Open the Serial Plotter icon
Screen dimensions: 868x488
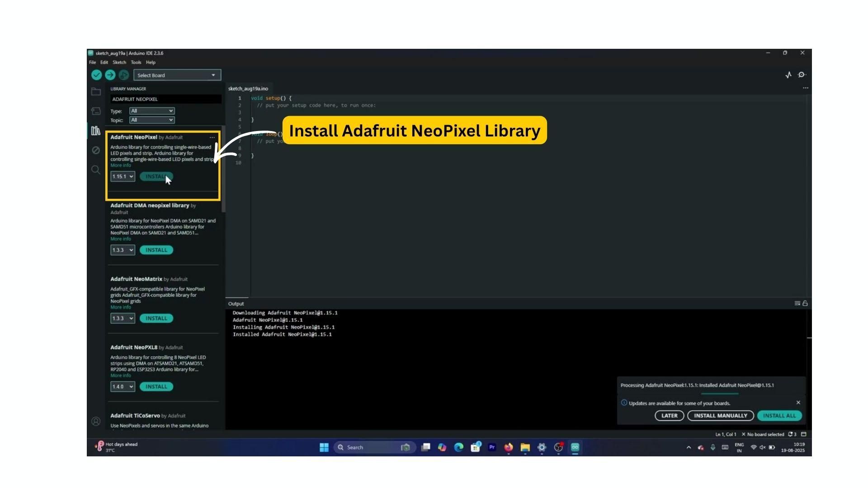[788, 75]
